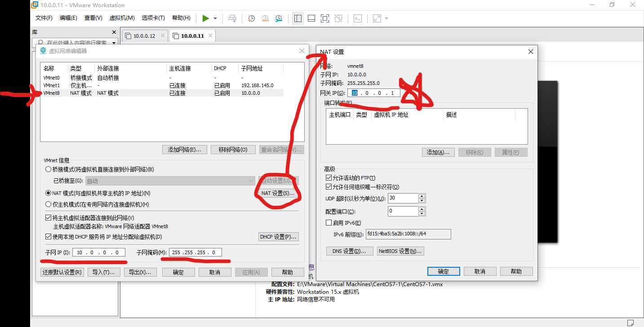Enable the 启用 IPv6 checkbox
Screen dimensions: 644x327
coord(328,223)
